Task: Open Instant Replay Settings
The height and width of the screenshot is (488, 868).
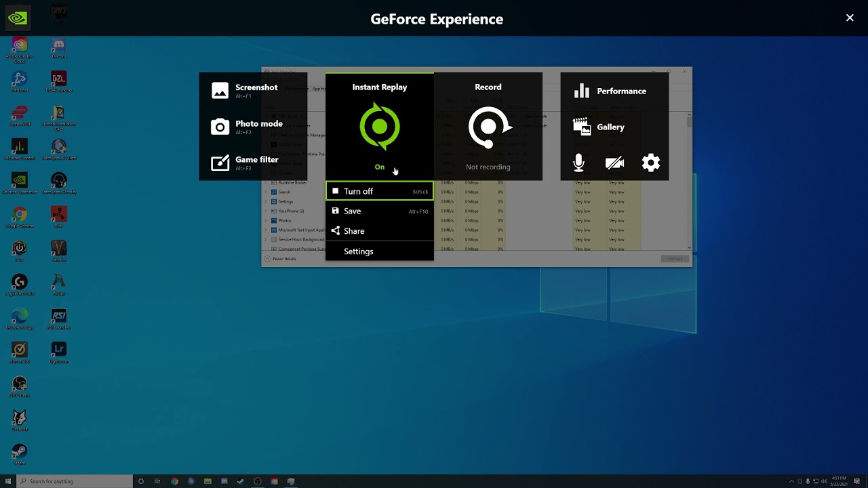Action: 380,251
